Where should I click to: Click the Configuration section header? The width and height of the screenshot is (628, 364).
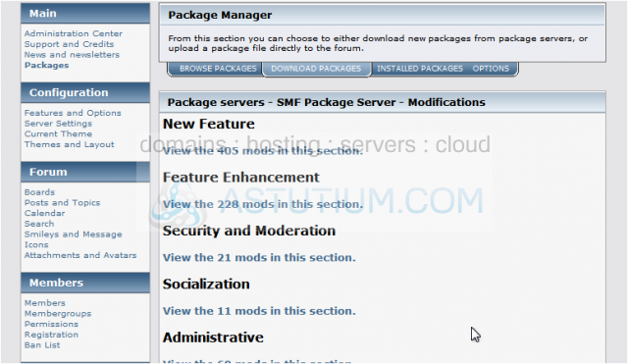(85, 92)
